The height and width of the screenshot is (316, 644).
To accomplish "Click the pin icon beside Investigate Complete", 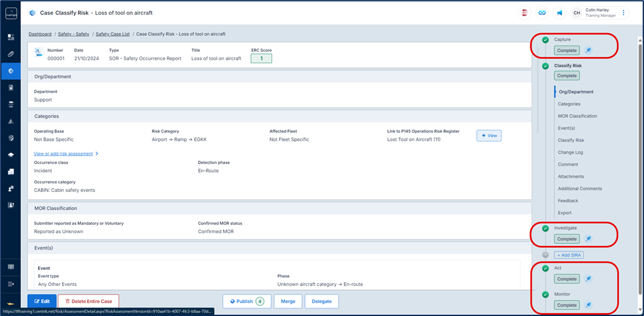I will pos(588,239).
